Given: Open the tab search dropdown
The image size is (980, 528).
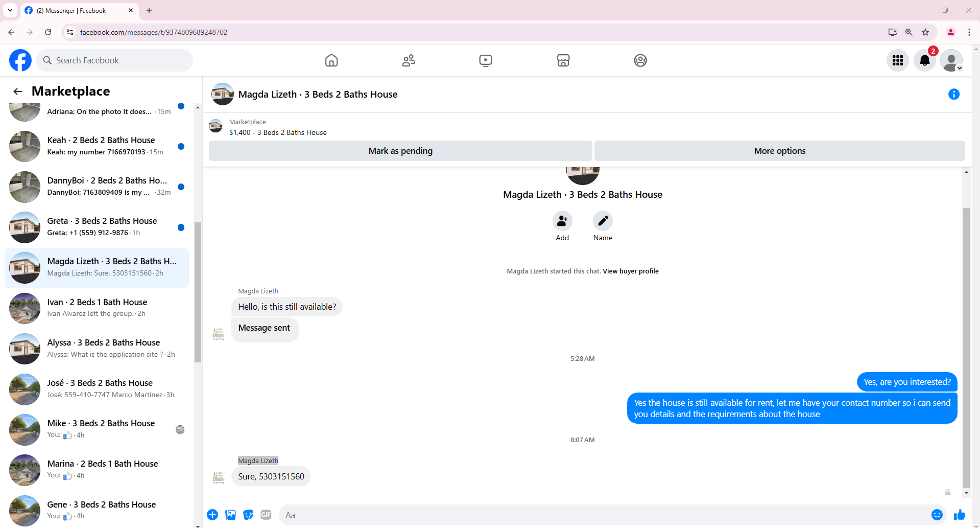Looking at the screenshot, I should (10, 10).
